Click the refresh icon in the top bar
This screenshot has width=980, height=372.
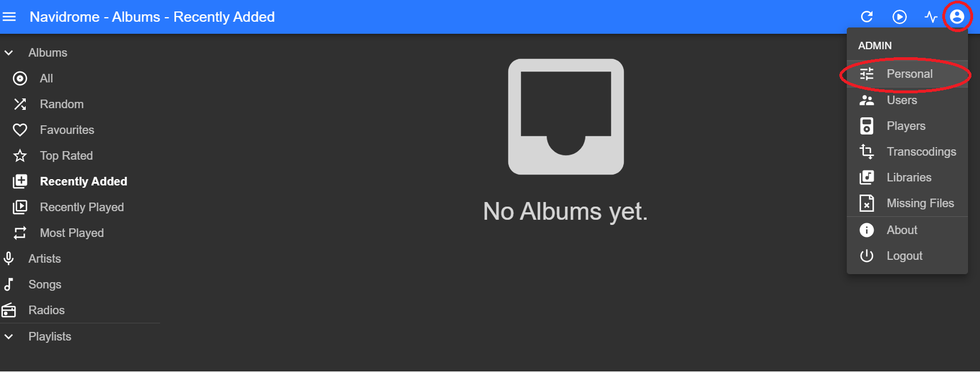867,17
